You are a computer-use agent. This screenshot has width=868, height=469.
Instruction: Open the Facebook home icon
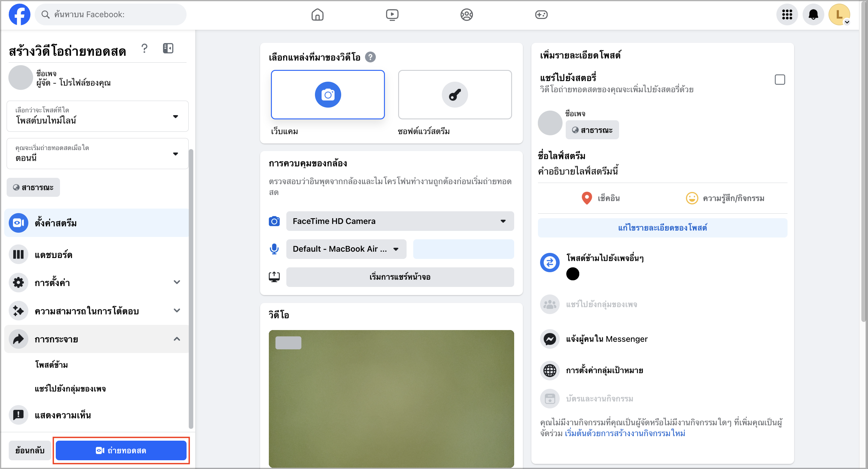click(317, 14)
